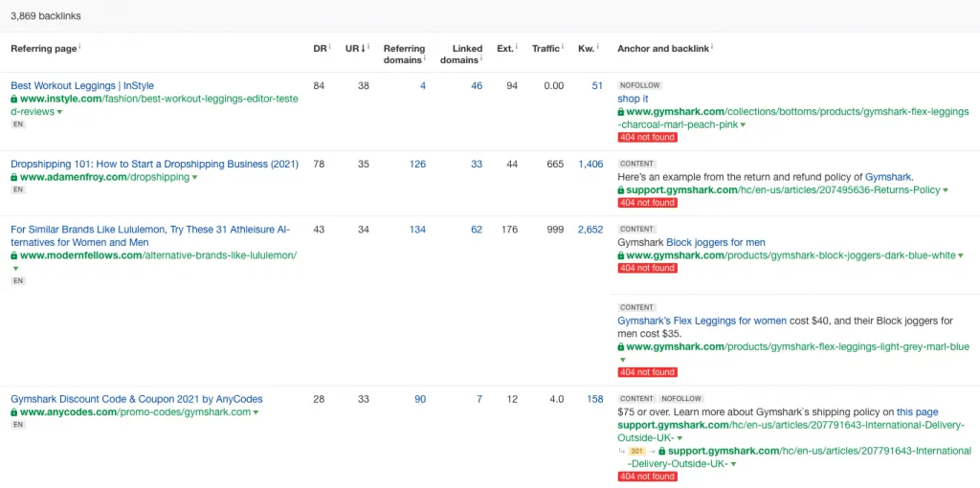Click the '3,869 backlinks' count text
This screenshot has height=488, width=980.
coord(46,16)
